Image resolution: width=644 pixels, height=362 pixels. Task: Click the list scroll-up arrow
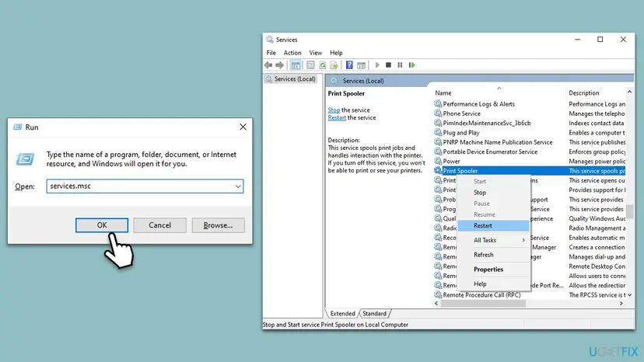point(629,92)
